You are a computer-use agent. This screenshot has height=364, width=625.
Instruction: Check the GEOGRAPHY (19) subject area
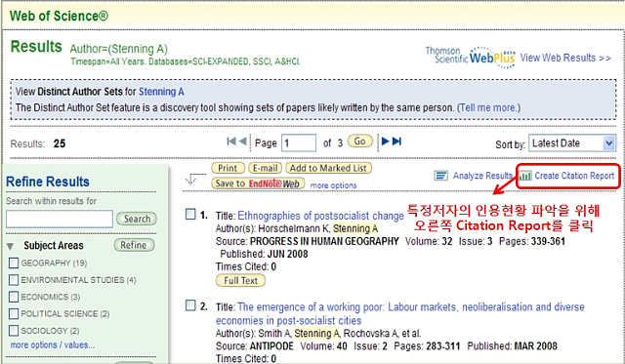pyautogui.click(x=14, y=263)
